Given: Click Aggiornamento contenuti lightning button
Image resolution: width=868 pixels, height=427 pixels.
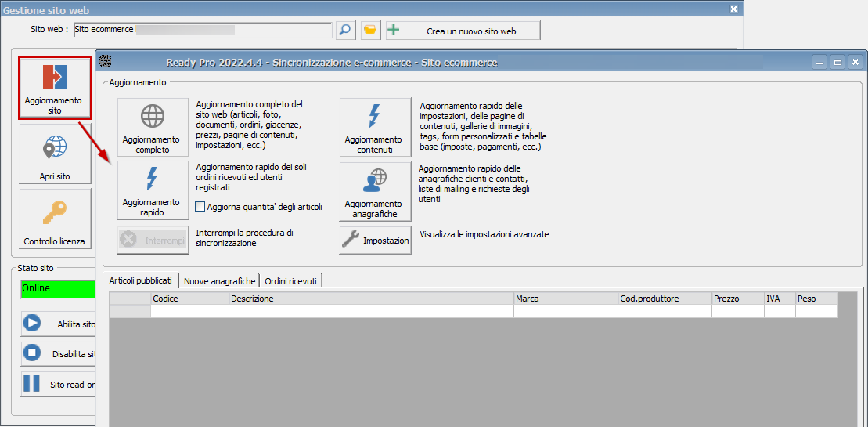Looking at the screenshot, I should tap(374, 127).
